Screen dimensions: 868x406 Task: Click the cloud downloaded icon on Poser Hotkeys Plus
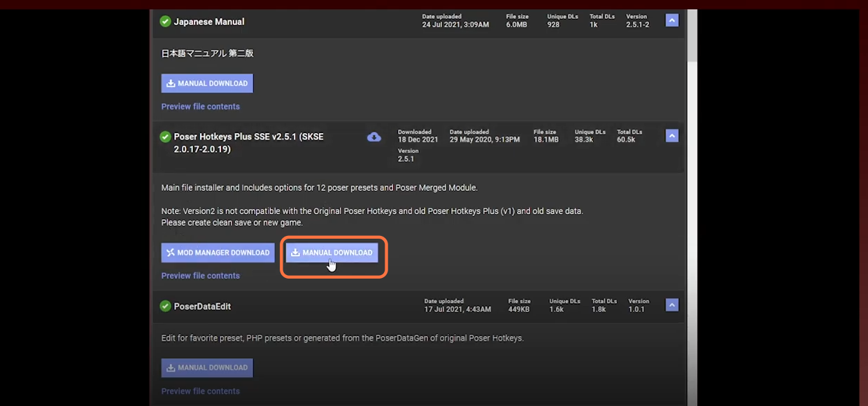374,137
